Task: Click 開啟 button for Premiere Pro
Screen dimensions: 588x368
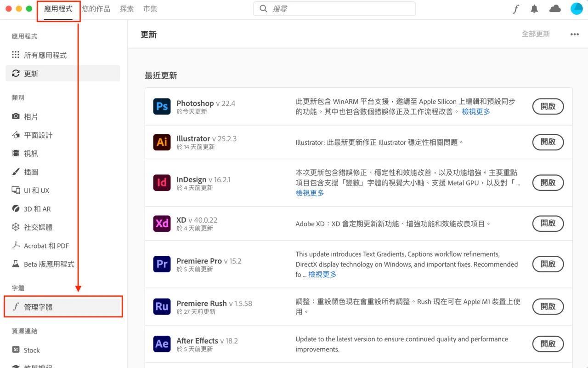Action: pyautogui.click(x=548, y=264)
